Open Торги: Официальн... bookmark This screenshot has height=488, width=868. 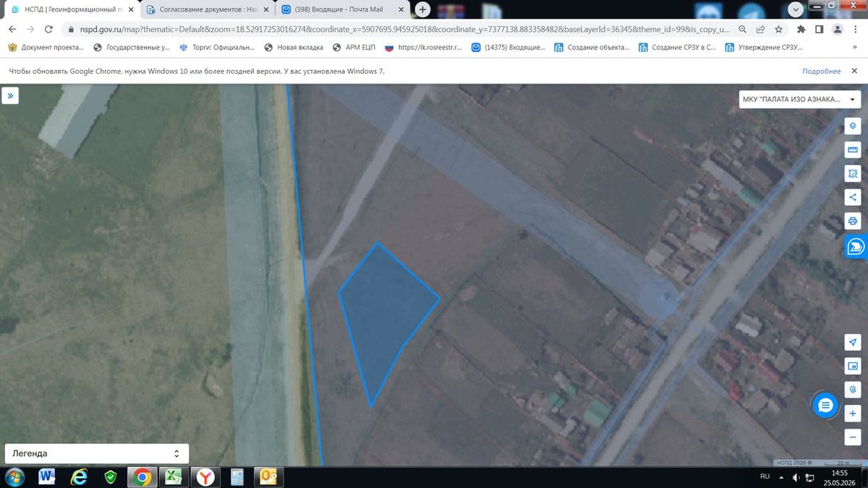click(x=217, y=48)
